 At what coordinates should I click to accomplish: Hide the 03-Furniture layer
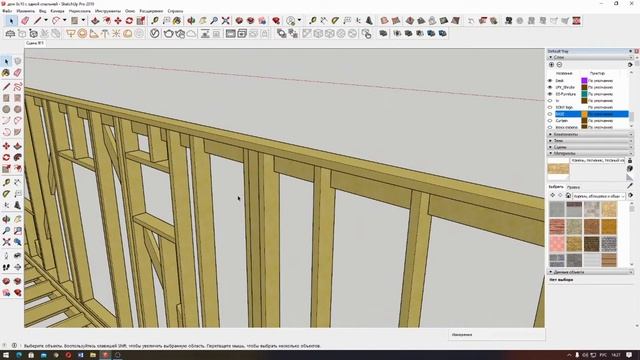pos(550,94)
